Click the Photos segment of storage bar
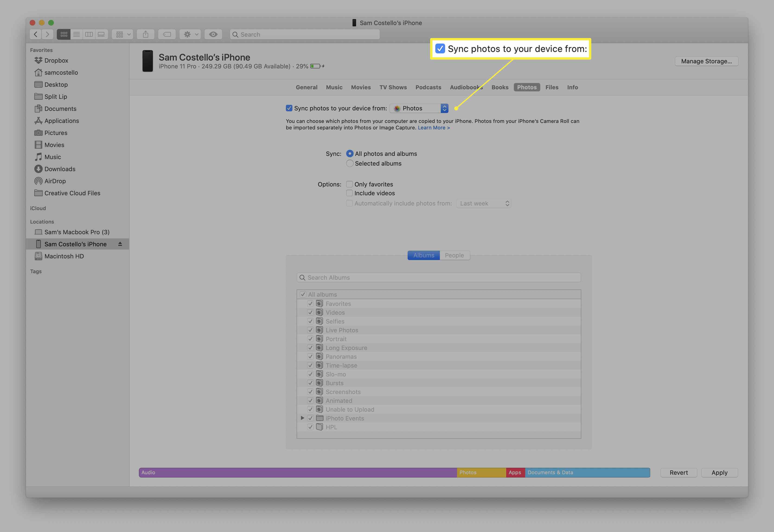Image resolution: width=774 pixels, height=532 pixels. pyautogui.click(x=481, y=472)
